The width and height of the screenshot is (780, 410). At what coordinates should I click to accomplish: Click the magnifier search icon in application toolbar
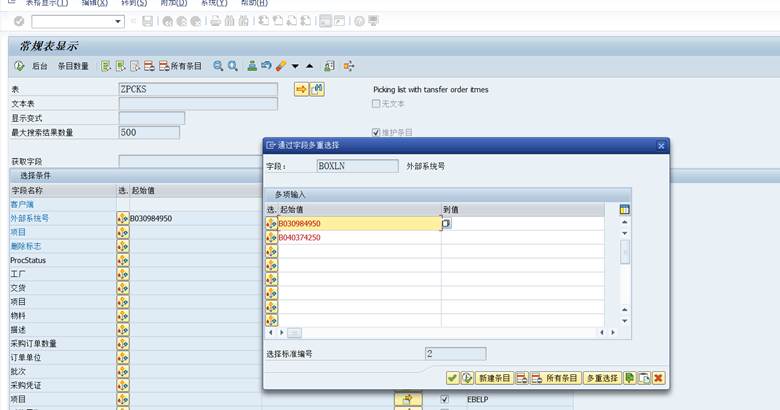coord(218,66)
